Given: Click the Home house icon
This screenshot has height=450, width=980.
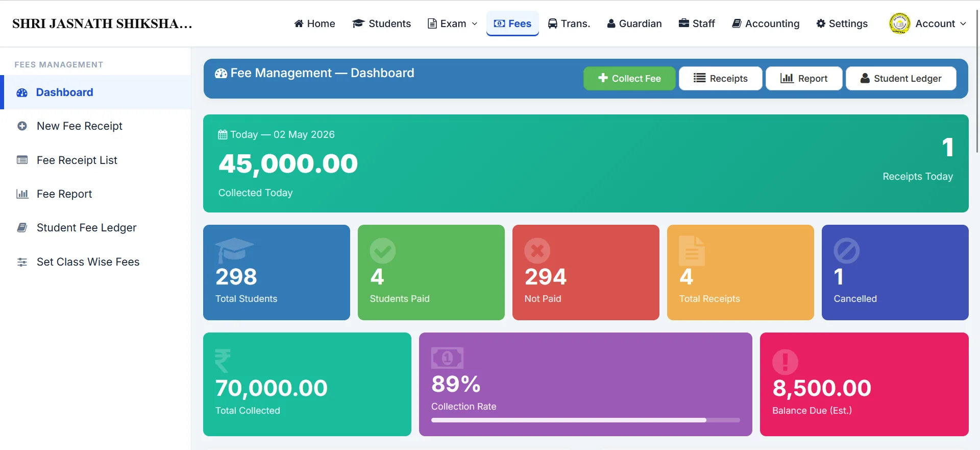Looking at the screenshot, I should pyautogui.click(x=299, y=23).
